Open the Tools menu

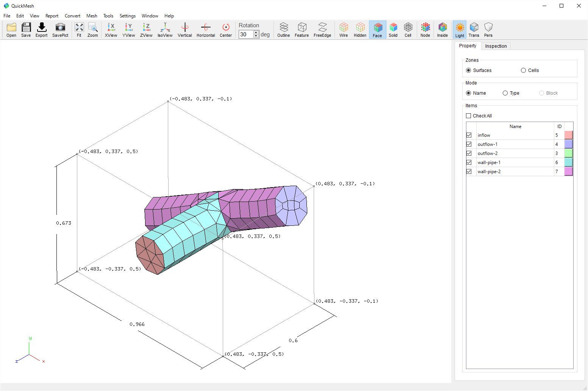108,16
